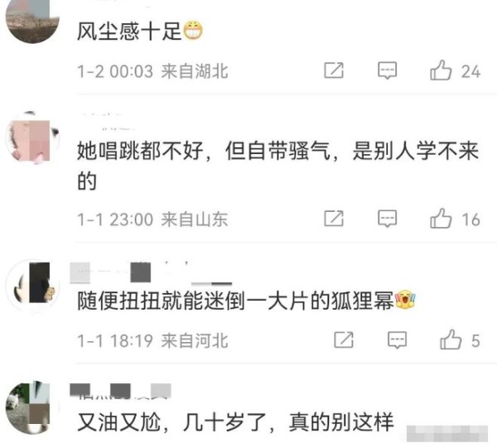Open avatar of the 湖北 commenter
This screenshot has width=497, height=448.
[x=32, y=20]
